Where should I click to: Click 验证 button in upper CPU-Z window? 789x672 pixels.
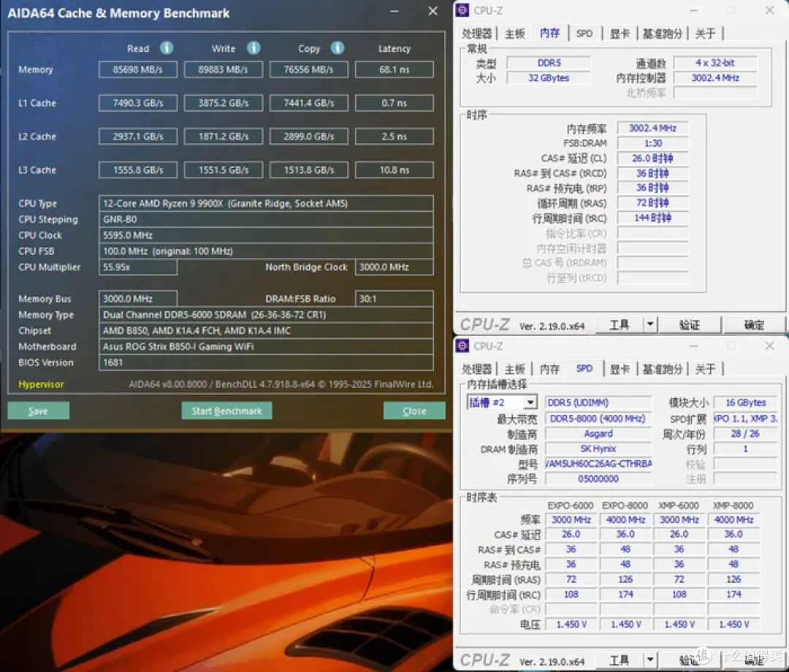690,325
